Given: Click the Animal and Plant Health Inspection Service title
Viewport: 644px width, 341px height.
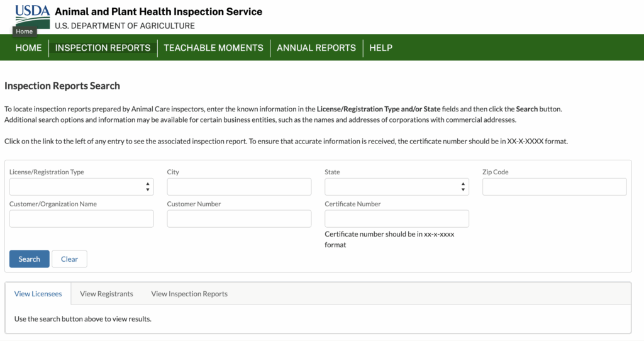Looking at the screenshot, I should click(x=158, y=11).
